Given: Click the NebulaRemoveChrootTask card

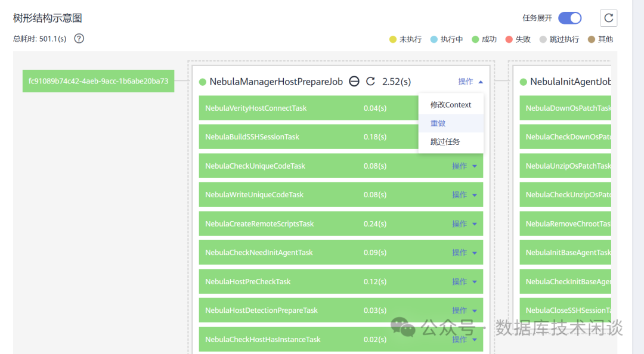Looking at the screenshot, I should coord(565,224).
